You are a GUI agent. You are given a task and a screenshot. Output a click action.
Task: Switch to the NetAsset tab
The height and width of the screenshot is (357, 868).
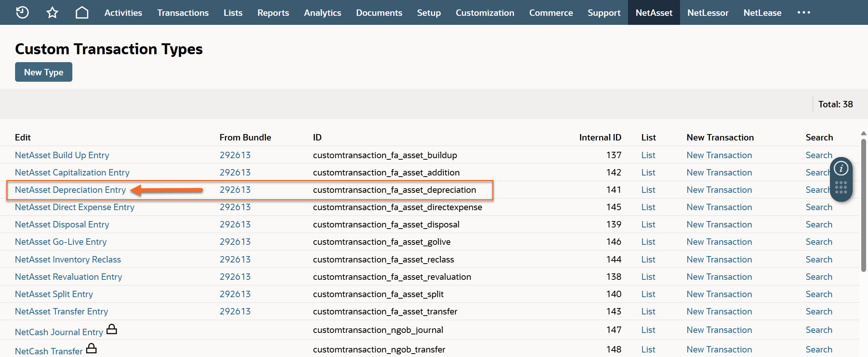(654, 13)
